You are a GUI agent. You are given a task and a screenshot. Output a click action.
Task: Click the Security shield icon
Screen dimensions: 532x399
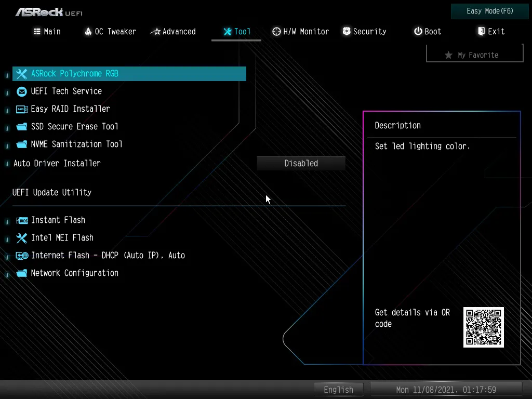coord(347,31)
